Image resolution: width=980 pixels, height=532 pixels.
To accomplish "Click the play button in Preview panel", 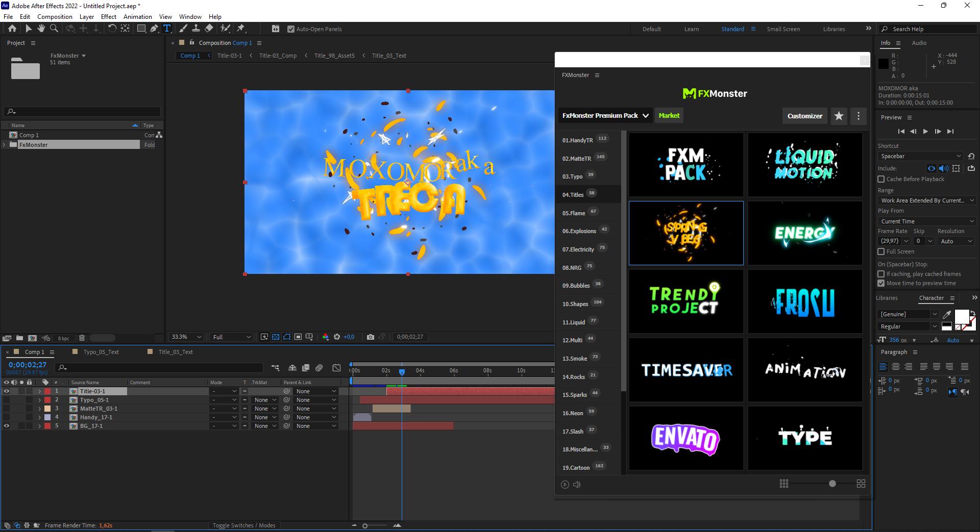I will (x=925, y=131).
